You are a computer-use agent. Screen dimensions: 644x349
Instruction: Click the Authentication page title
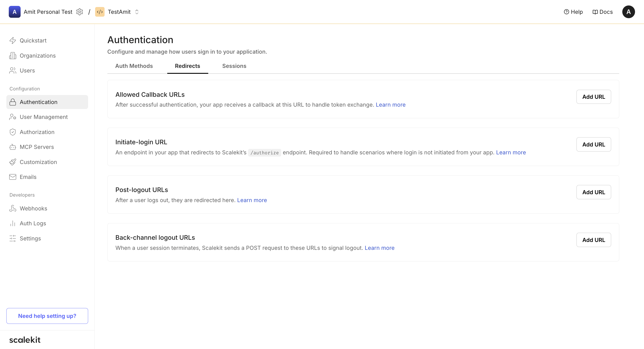coord(140,40)
